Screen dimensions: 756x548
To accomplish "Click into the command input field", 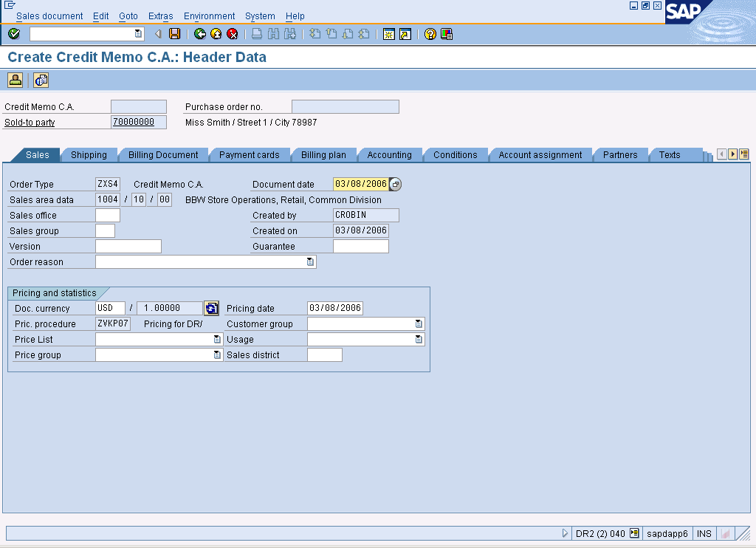I will 82,34.
